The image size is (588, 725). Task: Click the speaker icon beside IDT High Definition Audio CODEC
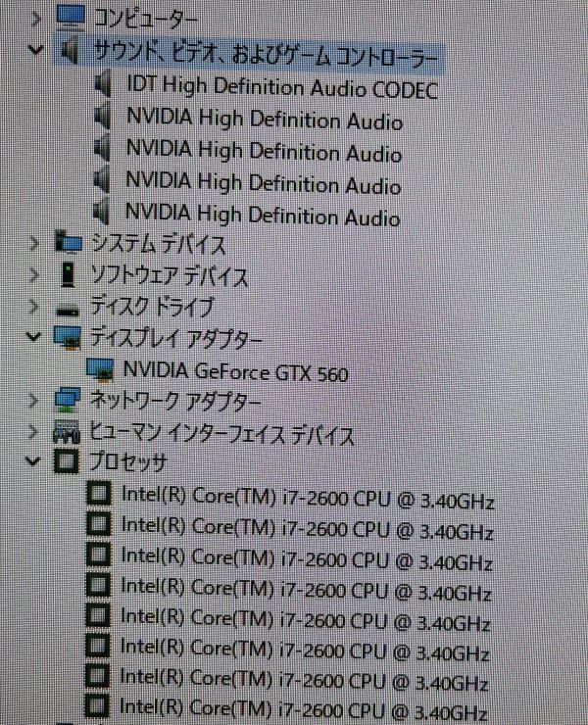[x=103, y=84]
